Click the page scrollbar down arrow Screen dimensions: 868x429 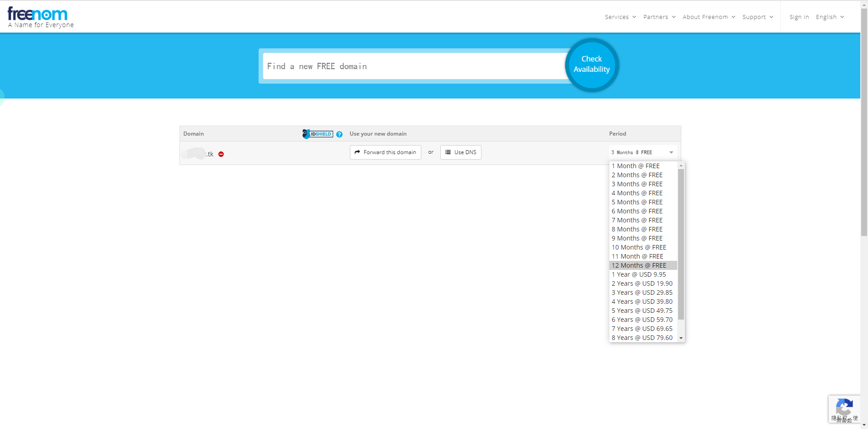[x=864, y=425]
